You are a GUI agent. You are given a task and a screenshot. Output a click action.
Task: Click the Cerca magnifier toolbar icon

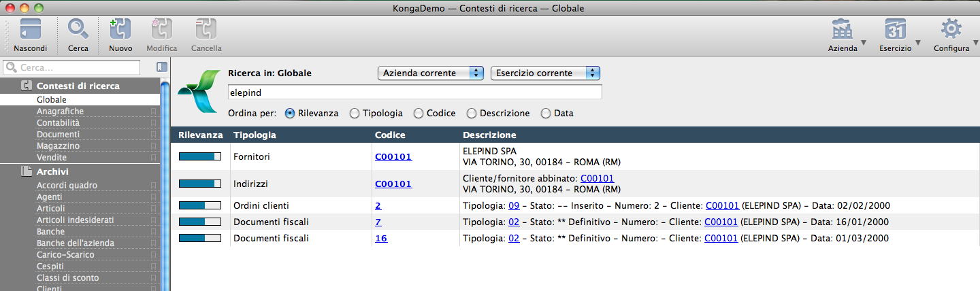click(x=78, y=31)
